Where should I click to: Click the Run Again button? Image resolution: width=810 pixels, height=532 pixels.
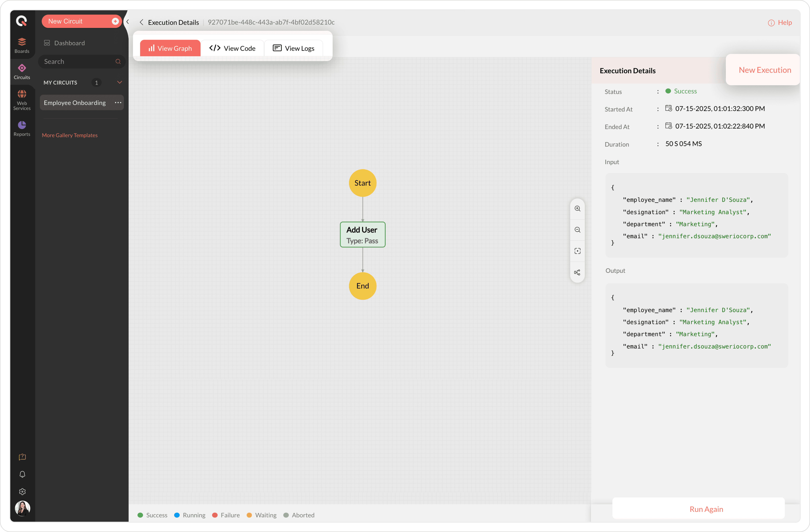[x=706, y=509]
